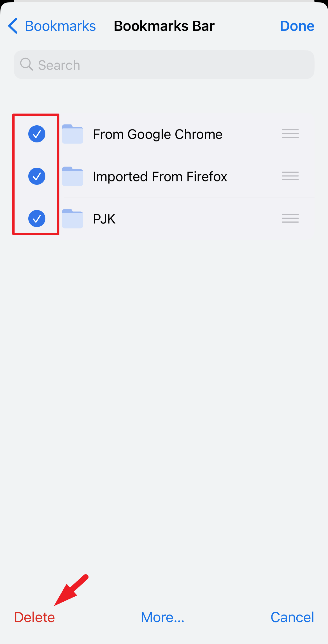Image resolution: width=328 pixels, height=644 pixels.
Task: Select the From Google Chrome row label
Action: pyautogui.click(x=157, y=134)
